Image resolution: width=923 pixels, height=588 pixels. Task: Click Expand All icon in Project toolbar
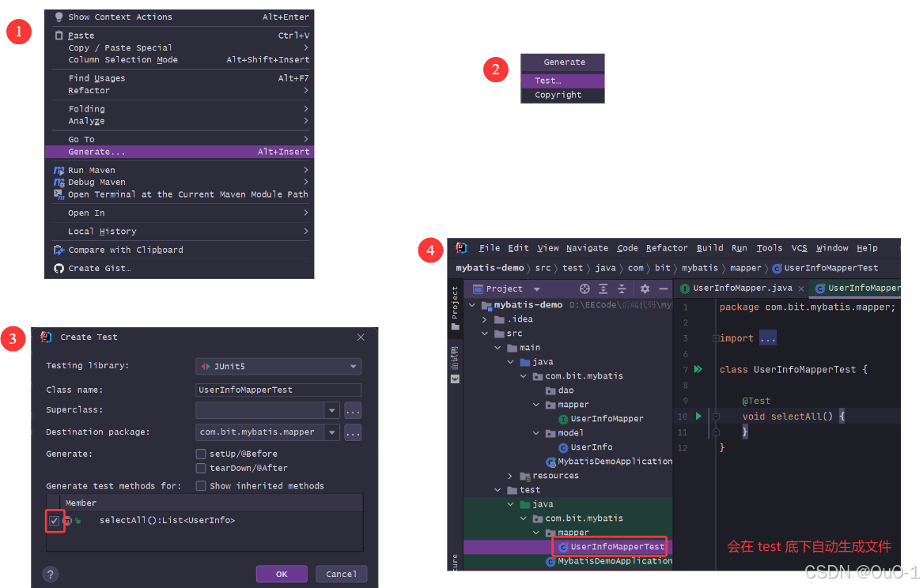tap(603, 288)
